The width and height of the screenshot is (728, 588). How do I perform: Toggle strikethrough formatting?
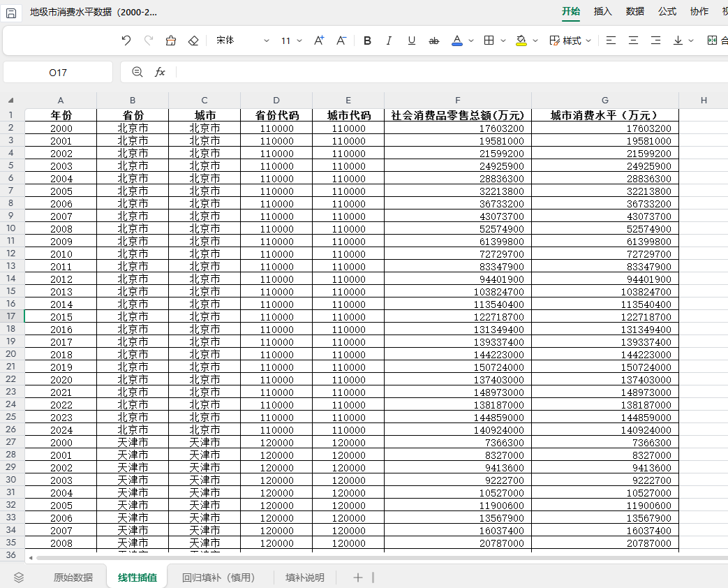point(433,41)
